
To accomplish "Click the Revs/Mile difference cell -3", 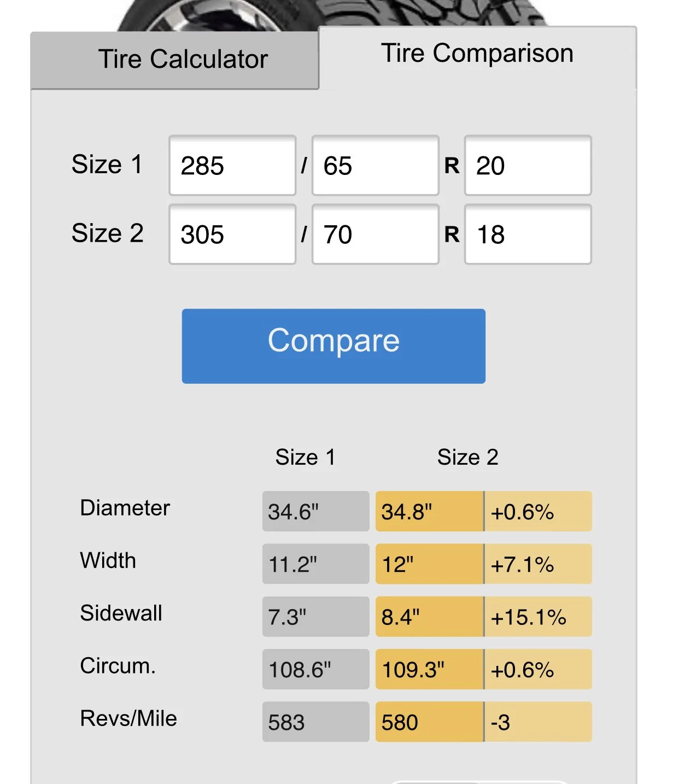I will (x=538, y=722).
